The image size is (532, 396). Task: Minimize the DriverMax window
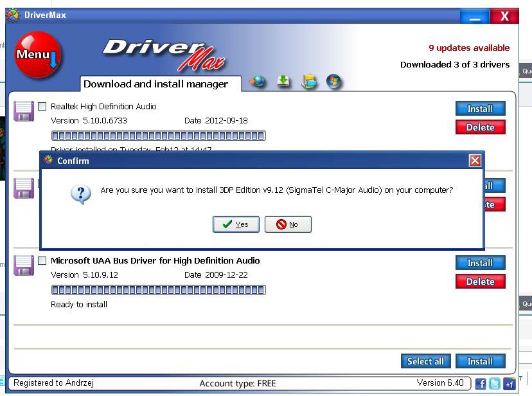[475, 16]
